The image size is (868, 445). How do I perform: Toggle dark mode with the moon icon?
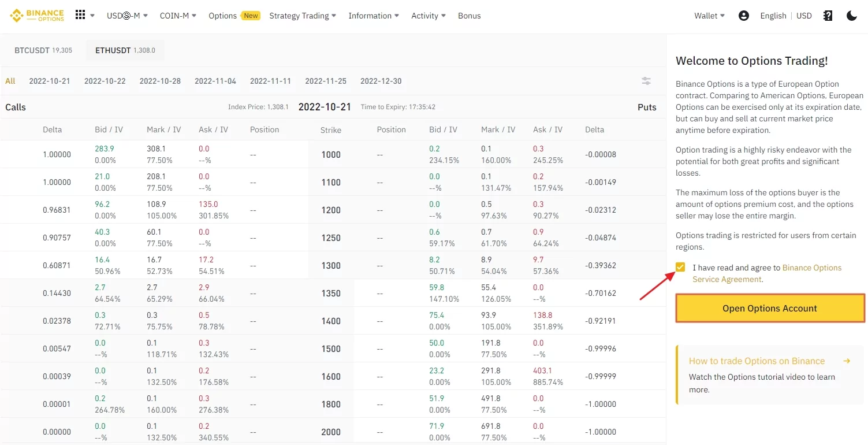pyautogui.click(x=852, y=16)
